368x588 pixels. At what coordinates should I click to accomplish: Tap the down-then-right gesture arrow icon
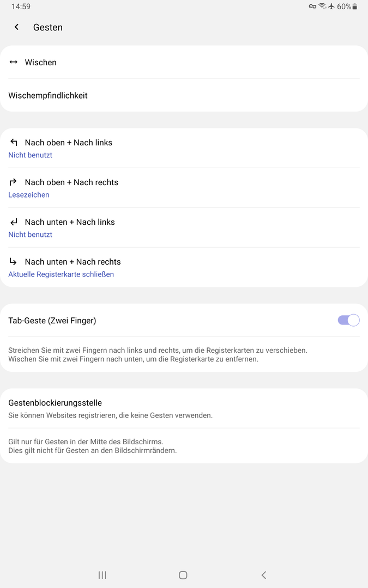(x=14, y=261)
